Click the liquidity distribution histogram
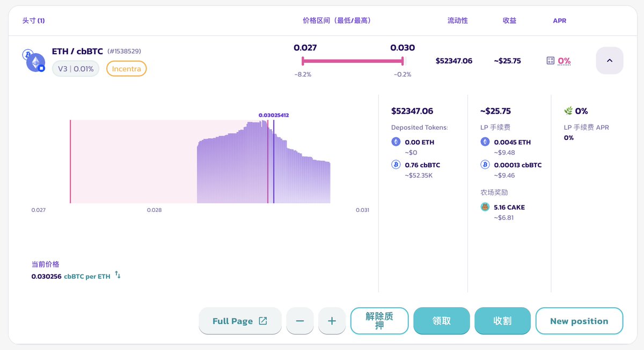The width and height of the screenshot is (644, 350). tap(264, 162)
